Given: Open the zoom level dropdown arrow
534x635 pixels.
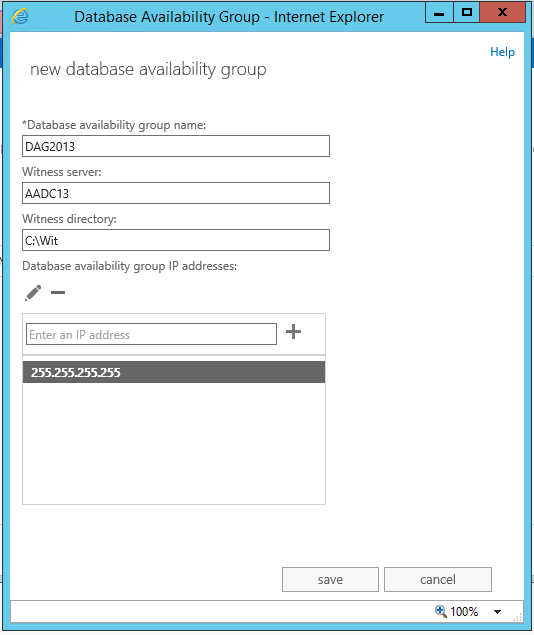Looking at the screenshot, I should click(x=498, y=612).
